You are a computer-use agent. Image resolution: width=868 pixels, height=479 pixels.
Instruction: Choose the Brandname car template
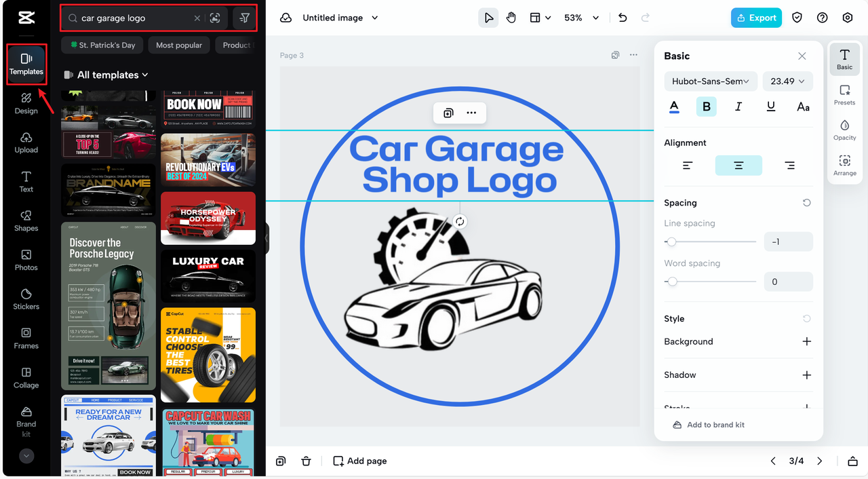pyautogui.click(x=108, y=190)
